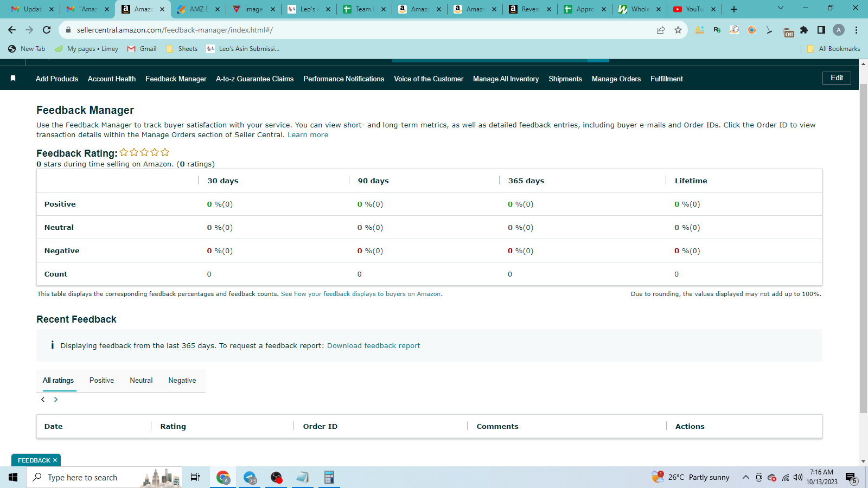Click the box-shaped extension icon
Viewport: 868px width, 488px height.
pos(735,30)
